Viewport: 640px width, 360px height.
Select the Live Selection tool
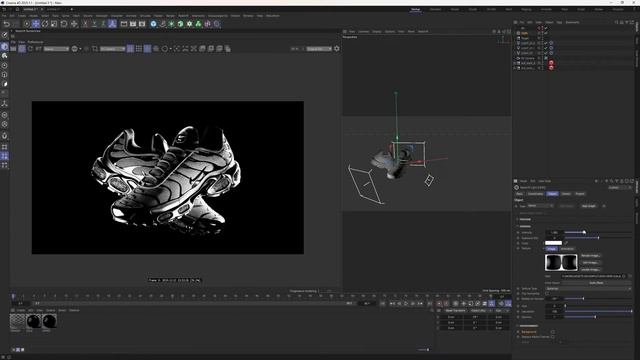click(x=27, y=24)
